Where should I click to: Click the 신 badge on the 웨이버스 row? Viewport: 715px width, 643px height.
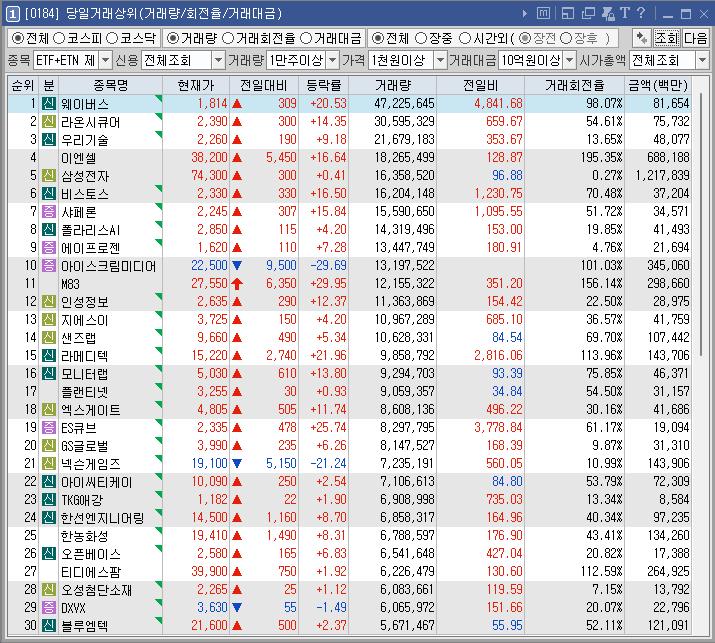tap(49, 104)
